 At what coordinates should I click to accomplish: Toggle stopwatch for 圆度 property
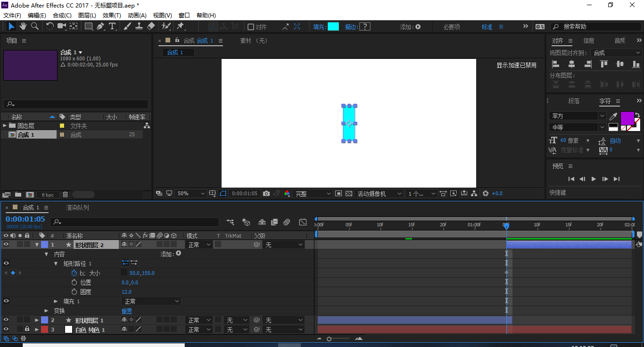pyautogui.click(x=74, y=292)
